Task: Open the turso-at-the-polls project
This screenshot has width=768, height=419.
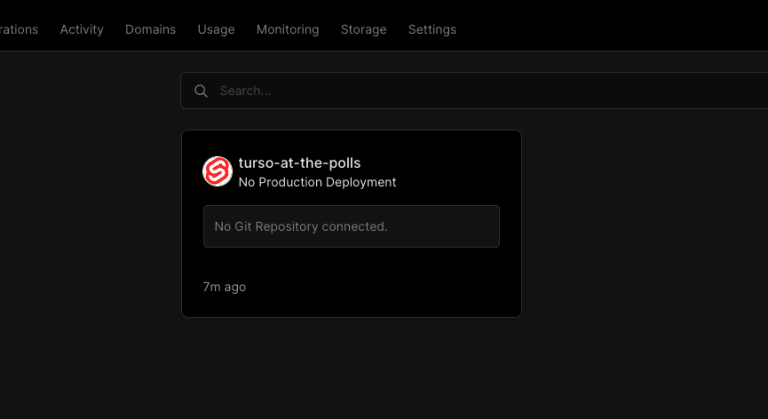Action: 299,163
